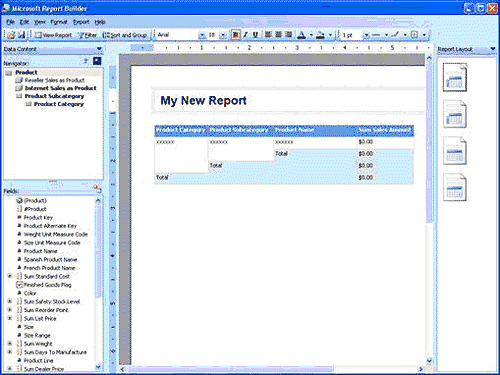Center align text
500x375 pixels.
click(x=279, y=35)
